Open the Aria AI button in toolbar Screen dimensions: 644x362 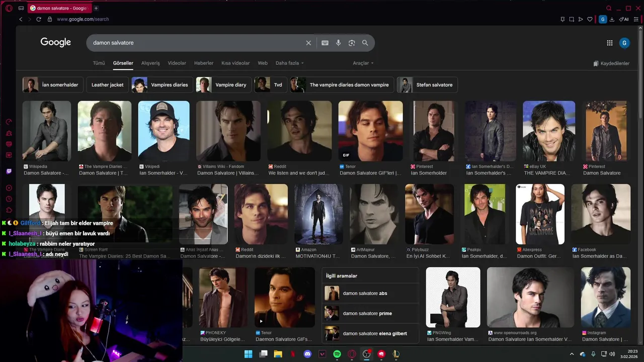623,19
